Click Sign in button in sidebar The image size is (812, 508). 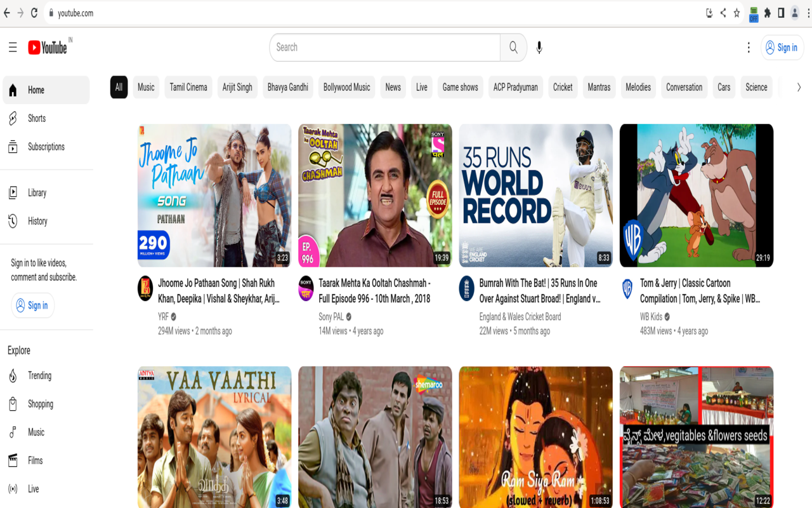coord(33,305)
